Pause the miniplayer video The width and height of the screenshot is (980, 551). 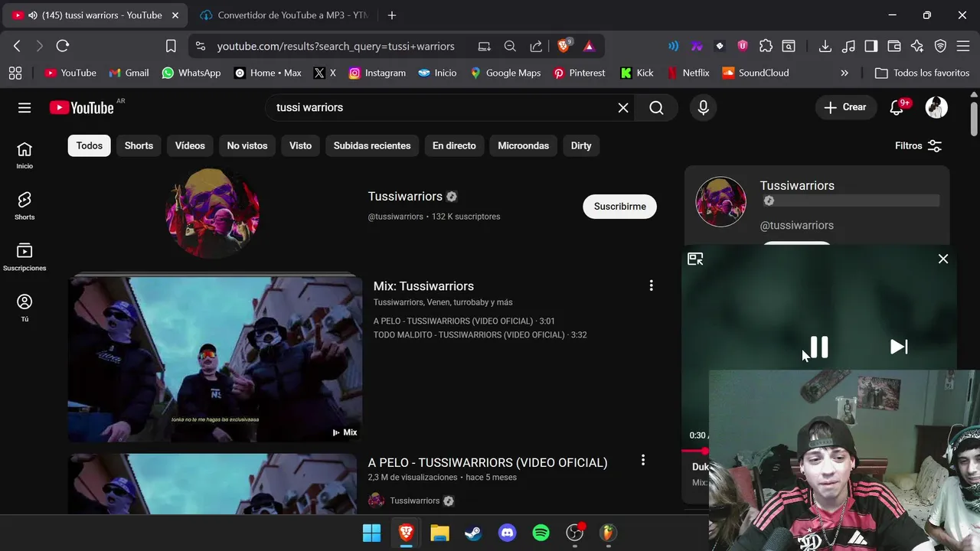click(x=819, y=347)
